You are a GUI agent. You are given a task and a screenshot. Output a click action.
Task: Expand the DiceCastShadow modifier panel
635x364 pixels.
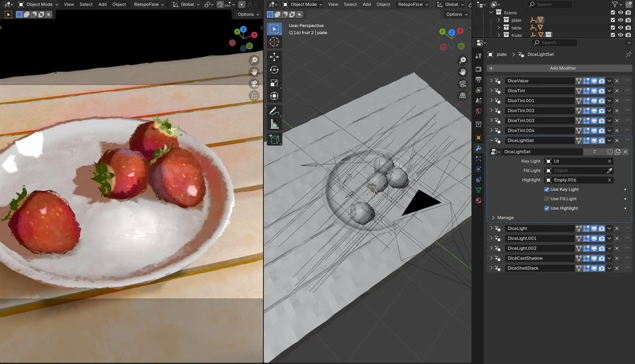click(492, 258)
